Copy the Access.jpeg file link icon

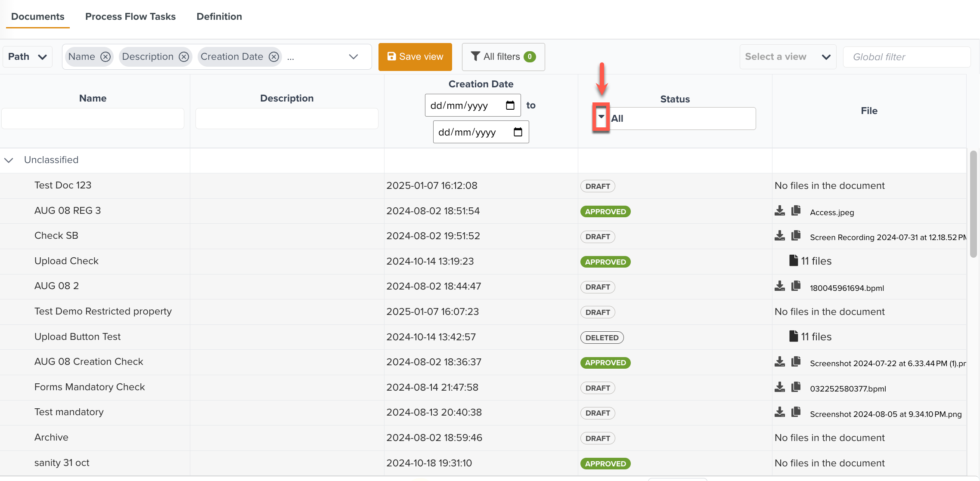[x=796, y=210]
